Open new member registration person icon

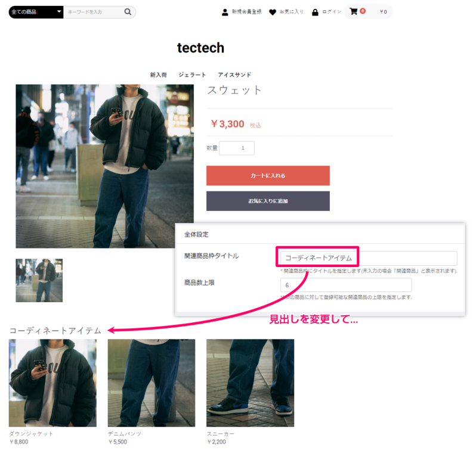[x=225, y=12]
